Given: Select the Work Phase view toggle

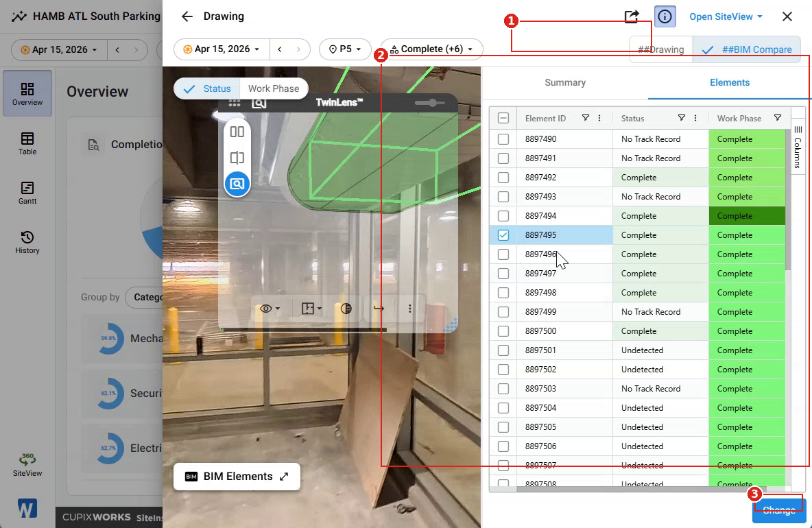Looking at the screenshot, I should [274, 88].
